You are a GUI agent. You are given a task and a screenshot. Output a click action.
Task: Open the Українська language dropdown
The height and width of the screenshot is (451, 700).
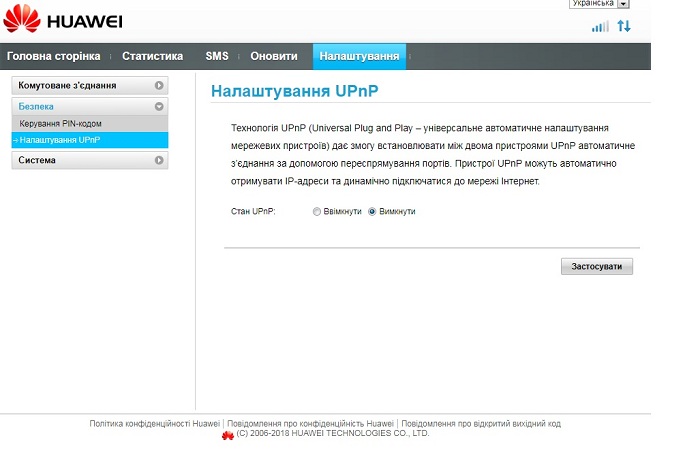[x=599, y=4]
